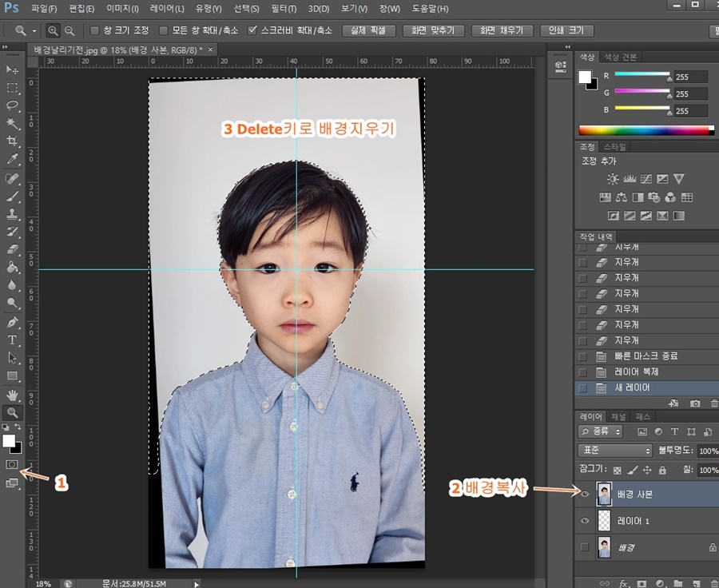The image size is (719, 588).
Task: Add a Brightness/Contrast adjustment
Action: point(612,179)
